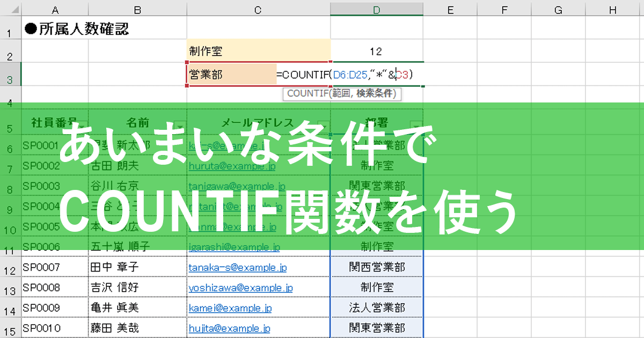Select column H header
644x338 pixels.
coord(612,9)
